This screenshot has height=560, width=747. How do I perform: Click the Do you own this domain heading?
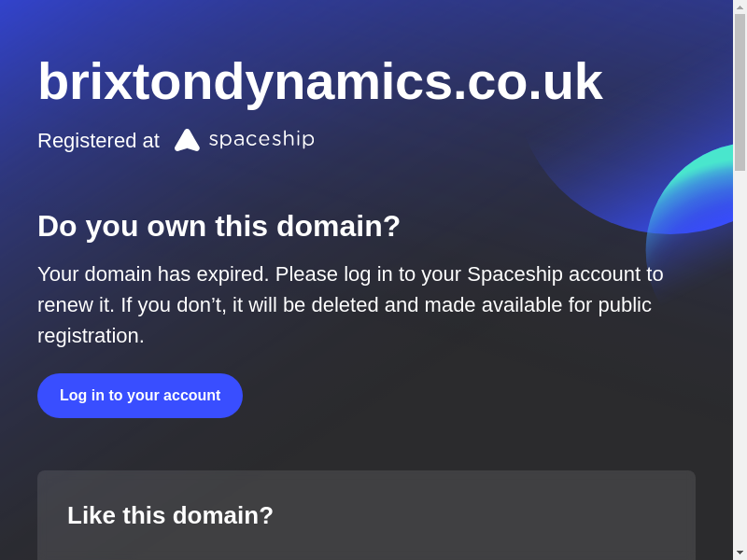(218, 226)
